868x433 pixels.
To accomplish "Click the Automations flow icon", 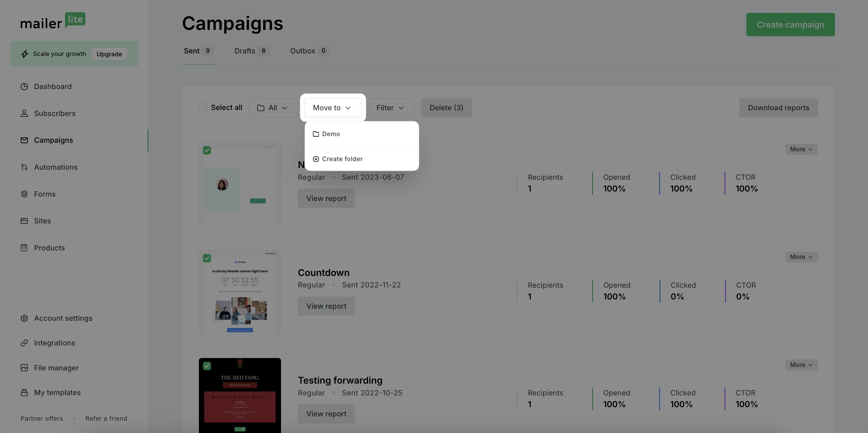I will point(24,167).
